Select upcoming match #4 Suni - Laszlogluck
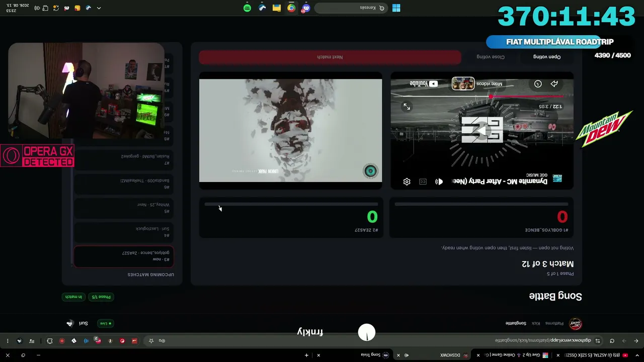644x362 pixels. pyautogui.click(x=124, y=232)
